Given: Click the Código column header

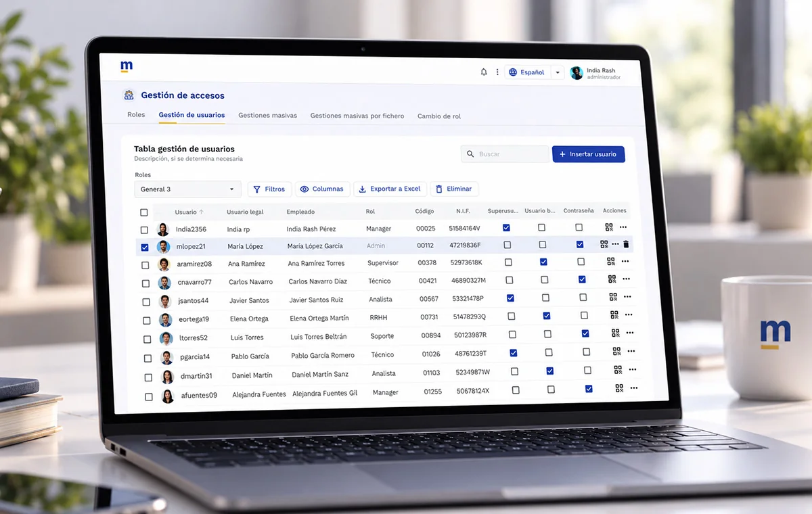Looking at the screenshot, I should (424, 211).
